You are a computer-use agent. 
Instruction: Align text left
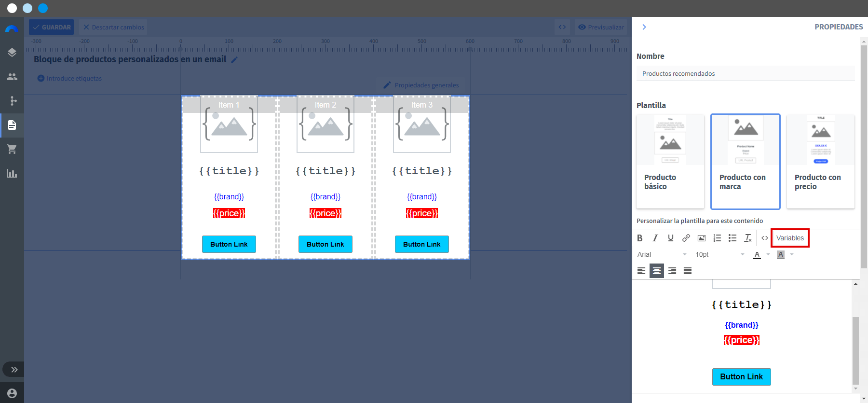641,271
